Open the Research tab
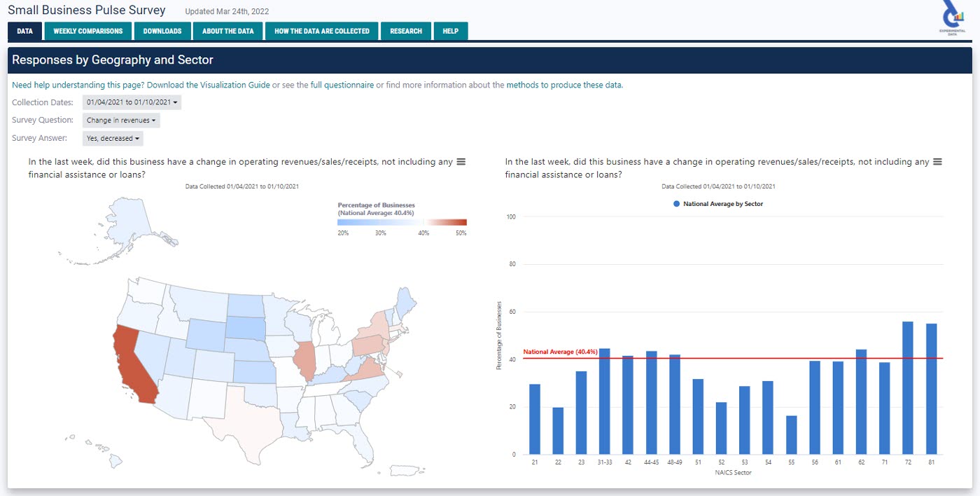This screenshot has height=496, width=980. coord(406,31)
